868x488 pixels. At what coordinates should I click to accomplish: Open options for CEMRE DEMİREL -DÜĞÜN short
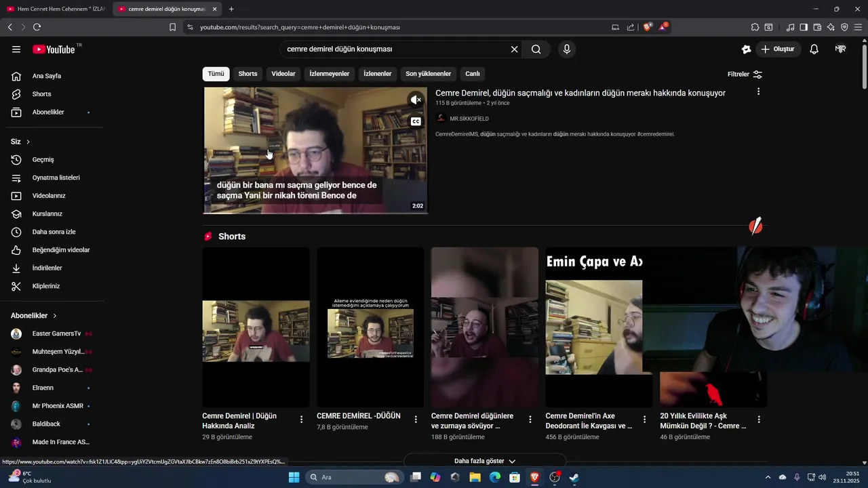coord(416,420)
